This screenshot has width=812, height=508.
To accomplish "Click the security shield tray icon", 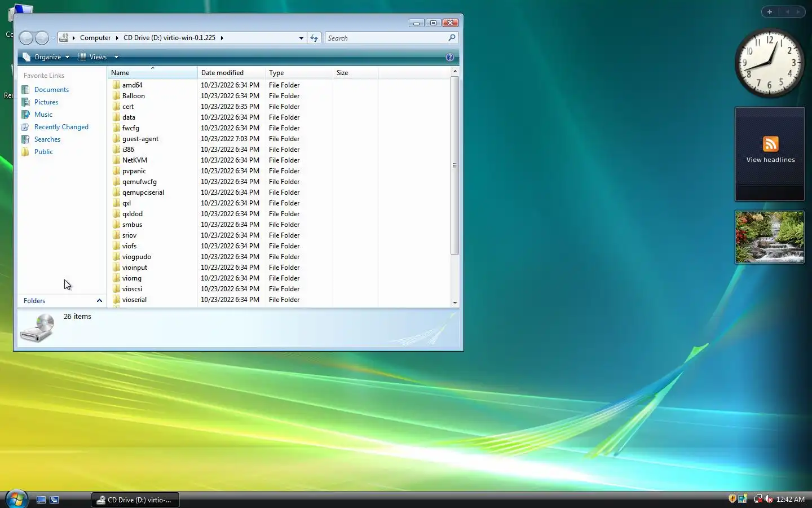I will 732,499.
